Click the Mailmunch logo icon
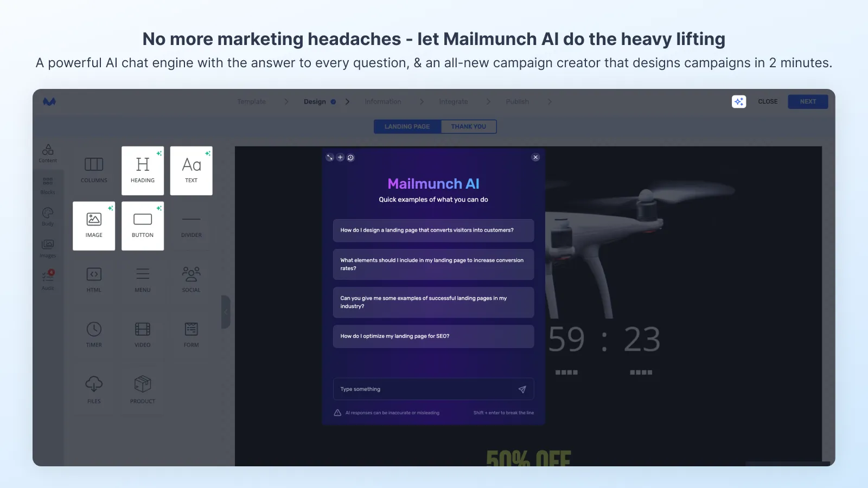Image resolution: width=868 pixels, height=488 pixels. (x=49, y=101)
